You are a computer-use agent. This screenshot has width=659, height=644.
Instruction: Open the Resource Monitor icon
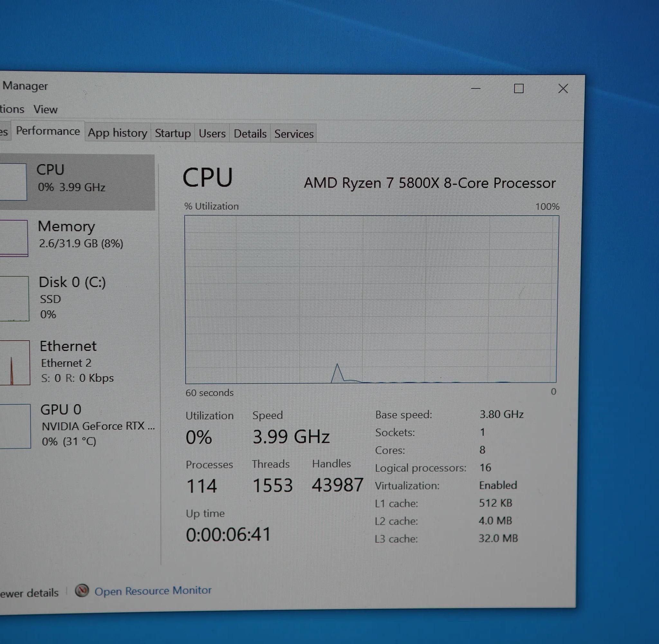pos(82,591)
